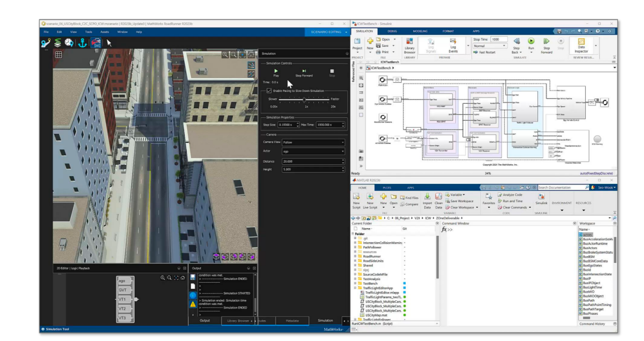Expand the RoadRunner folder in Current Folder
This screenshot has width=644, height=341.
coord(355,257)
